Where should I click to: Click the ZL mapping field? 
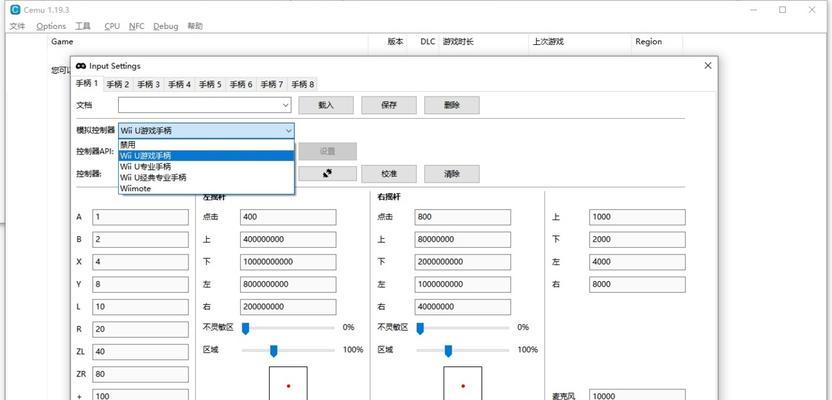coord(140,352)
